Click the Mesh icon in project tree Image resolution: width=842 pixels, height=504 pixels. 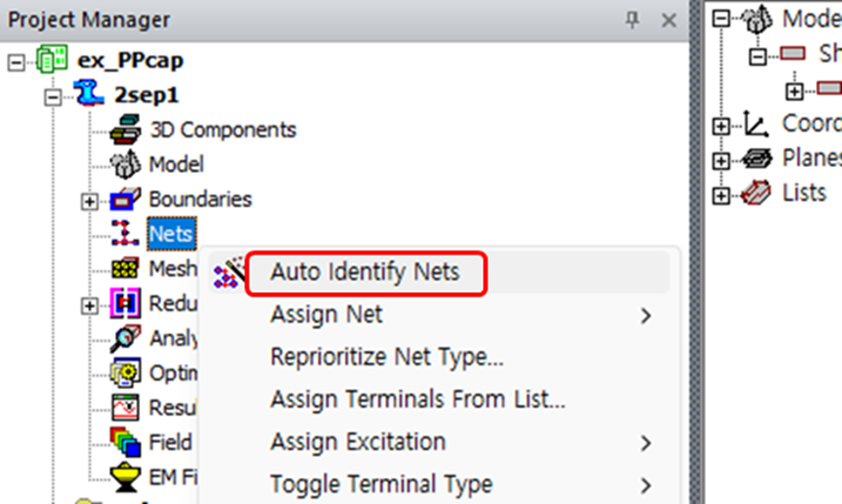click(x=126, y=269)
